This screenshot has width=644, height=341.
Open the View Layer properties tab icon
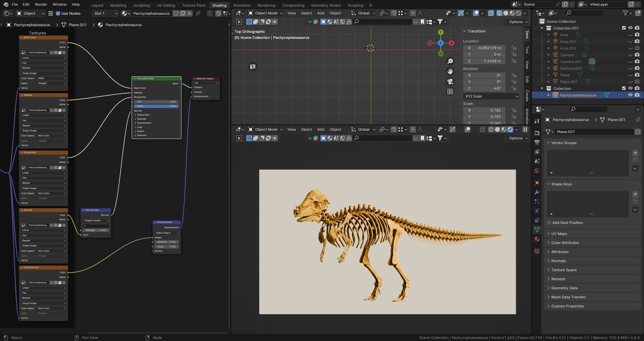(x=537, y=152)
